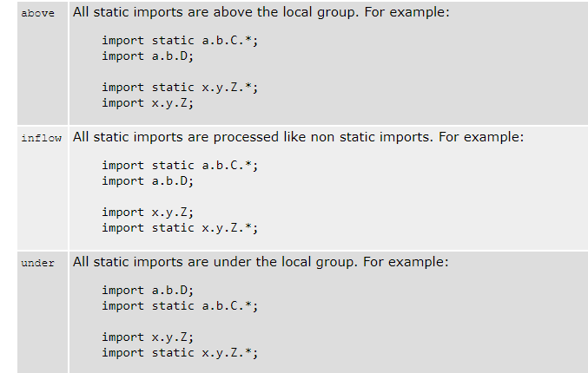Viewport: 588px width, 373px height.
Task: Click "import a.b.D;" in the above example
Action: [x=148, y=56]
